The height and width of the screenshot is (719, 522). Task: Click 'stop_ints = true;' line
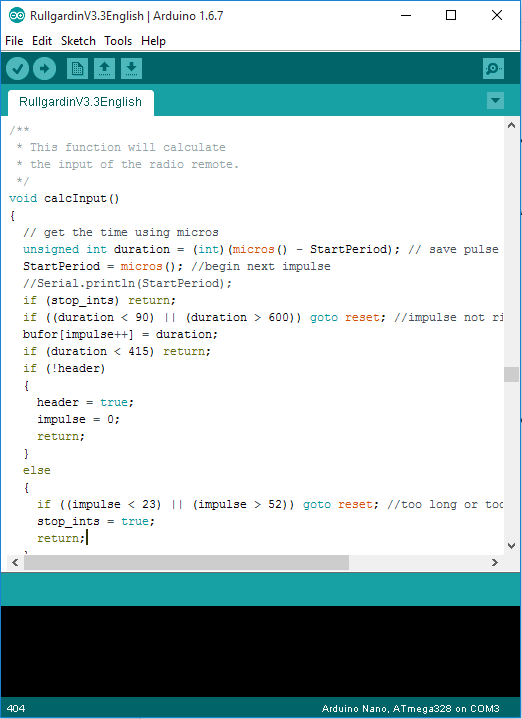[96, 521]
